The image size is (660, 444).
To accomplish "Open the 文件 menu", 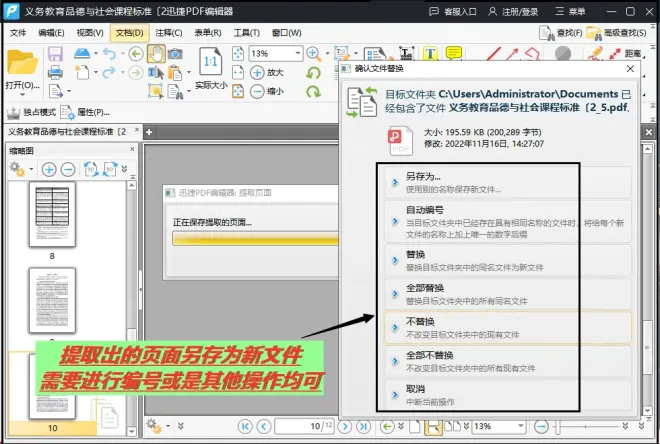I will (x=18, y=33).
